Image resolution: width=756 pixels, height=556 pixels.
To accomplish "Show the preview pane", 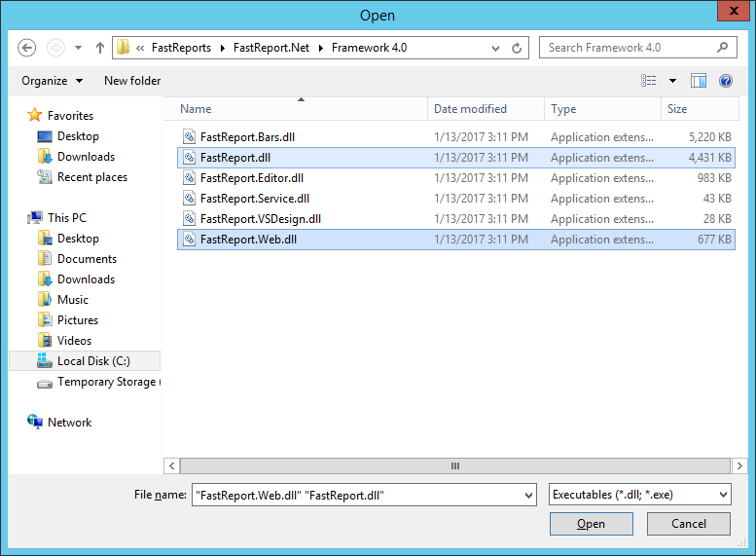I will [x=699, y=81].
